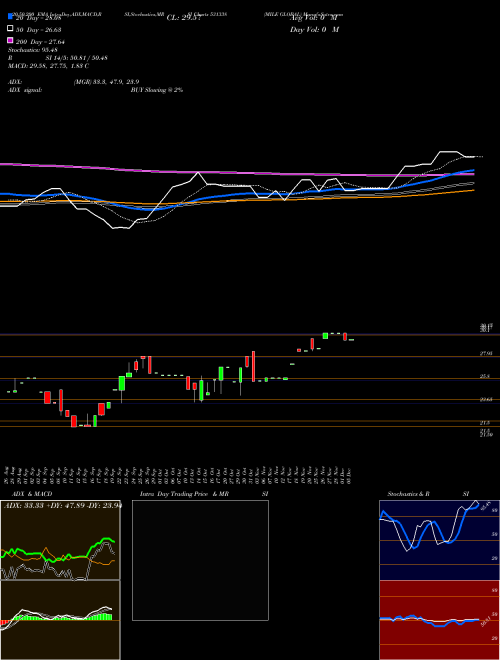Screen dimensions: 500x660
Task: Click the 'Stochastics: 93.48' reading
Action: click(33, 50)
